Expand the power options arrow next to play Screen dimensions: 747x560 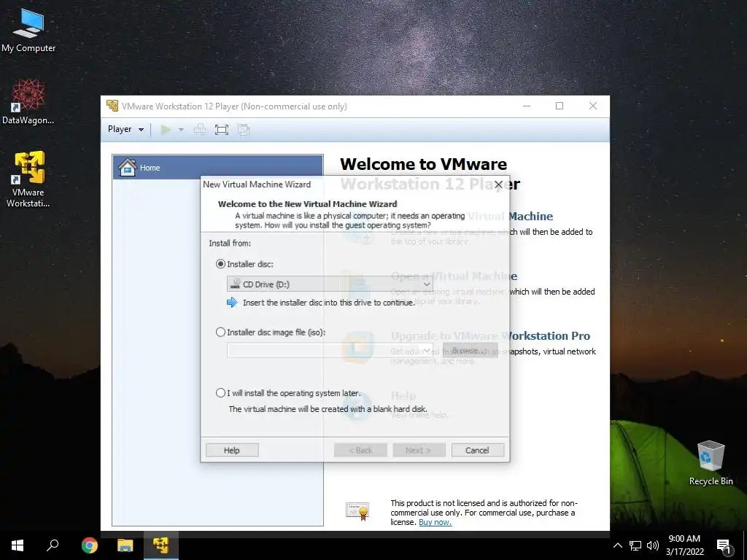(x=181, y=130)
